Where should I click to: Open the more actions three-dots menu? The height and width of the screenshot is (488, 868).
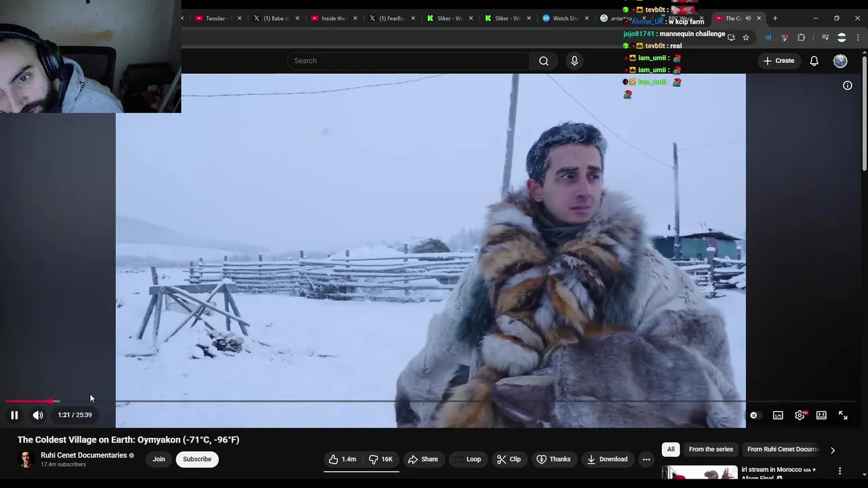646,460
